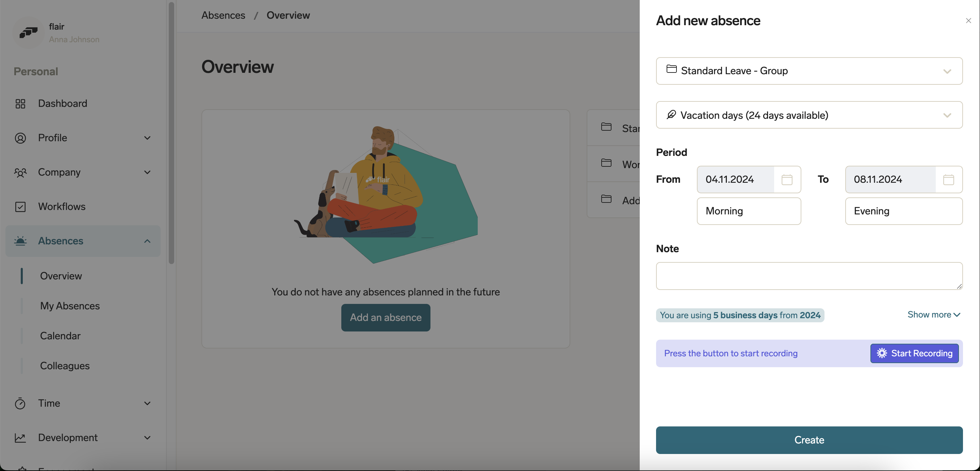Click the sunrise icon next to Absences
This screenshot has width=980, height=471.
click(x=21, y=241)
